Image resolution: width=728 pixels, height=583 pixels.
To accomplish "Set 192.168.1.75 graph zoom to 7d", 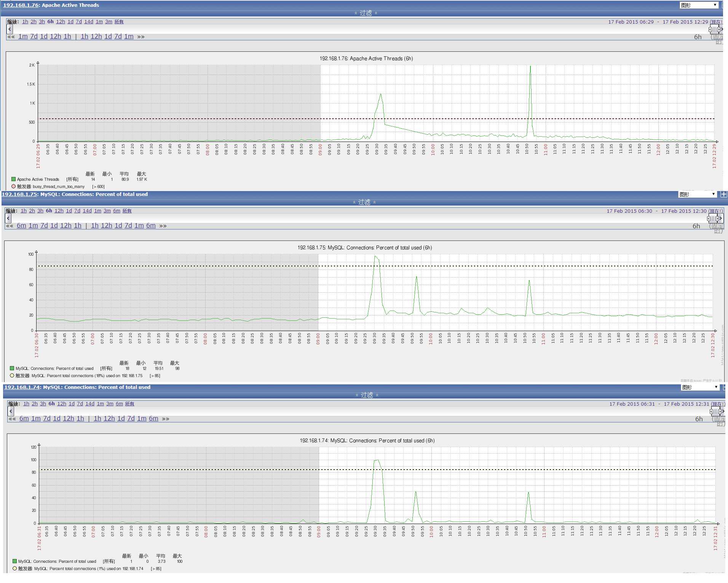I will [x=77, y=211].
